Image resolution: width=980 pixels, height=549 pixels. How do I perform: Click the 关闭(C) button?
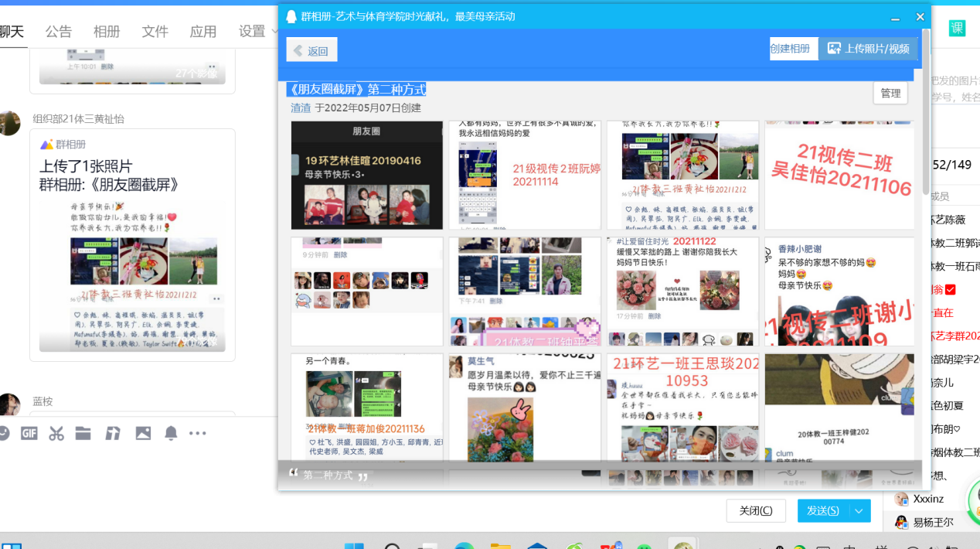click(x=756, y=511)
